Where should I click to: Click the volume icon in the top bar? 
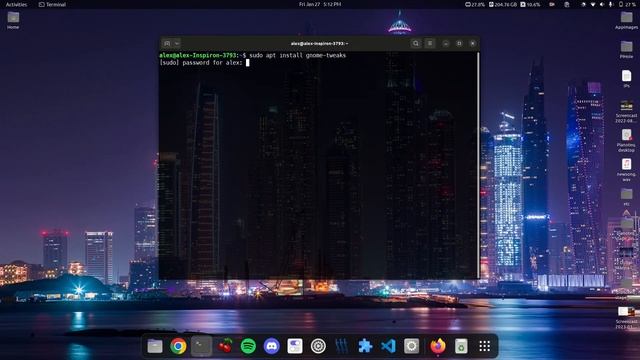tap(602, 4)
